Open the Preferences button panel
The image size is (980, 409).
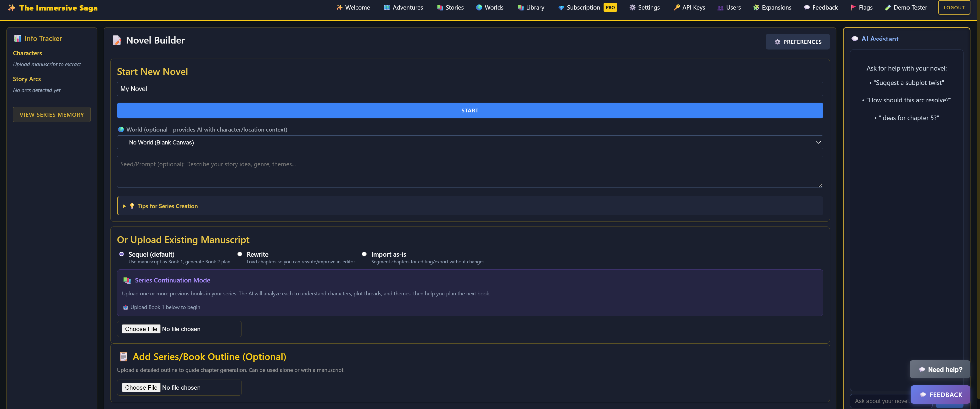797,42
